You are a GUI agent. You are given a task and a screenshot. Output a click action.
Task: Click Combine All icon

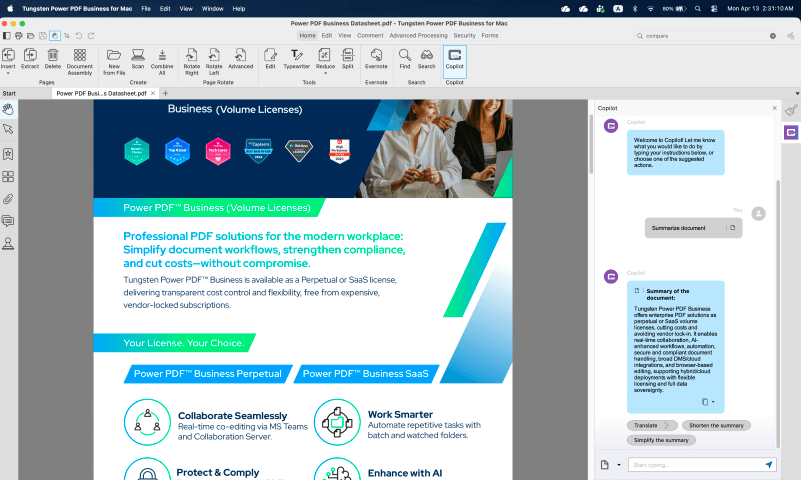pyautogui.click(x=162, y=55)
